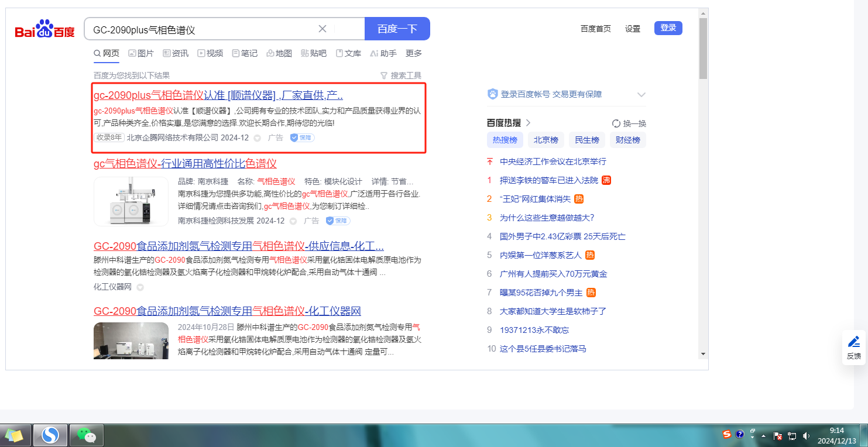This screenshot has height=447, width=868.
Task: Click the 热 badge beside "王妃"网红集体消失
Action: tap(579, 199)
